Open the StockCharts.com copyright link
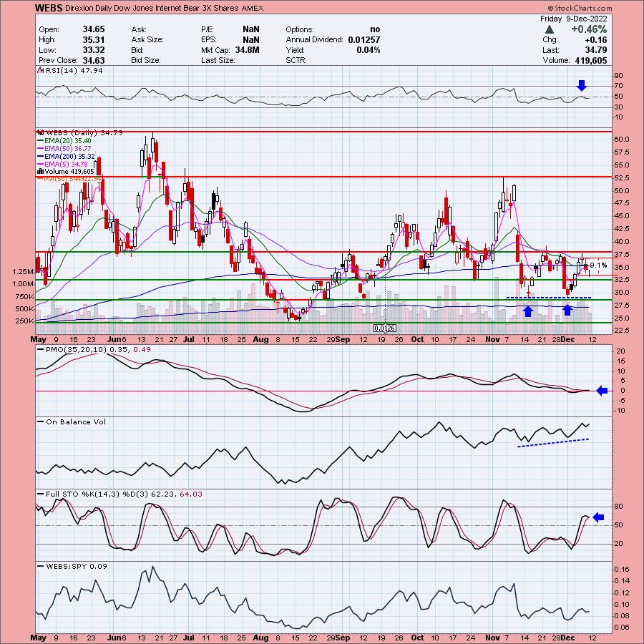Image resolution: width=644 pixels, height=644 pixels. pos(580,8)
